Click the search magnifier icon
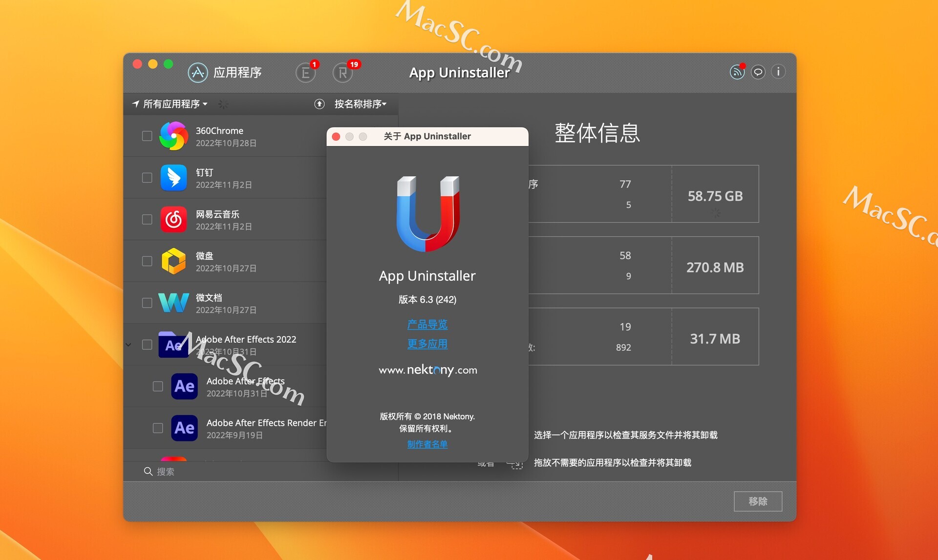Screen dimensions: 938x560 (x=148, y=471)
